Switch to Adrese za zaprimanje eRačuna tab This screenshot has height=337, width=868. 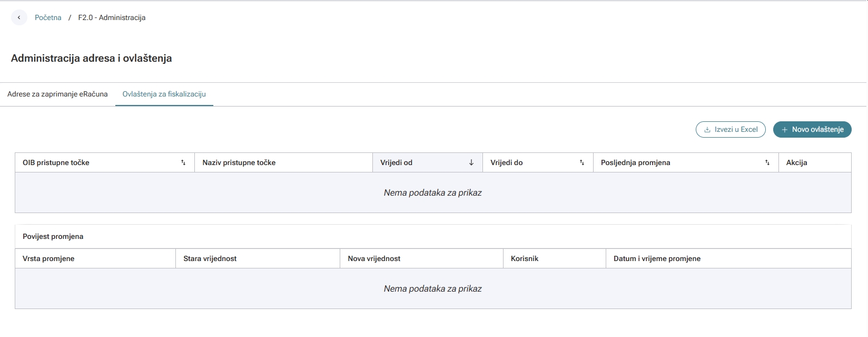click(x=57, y=94)
